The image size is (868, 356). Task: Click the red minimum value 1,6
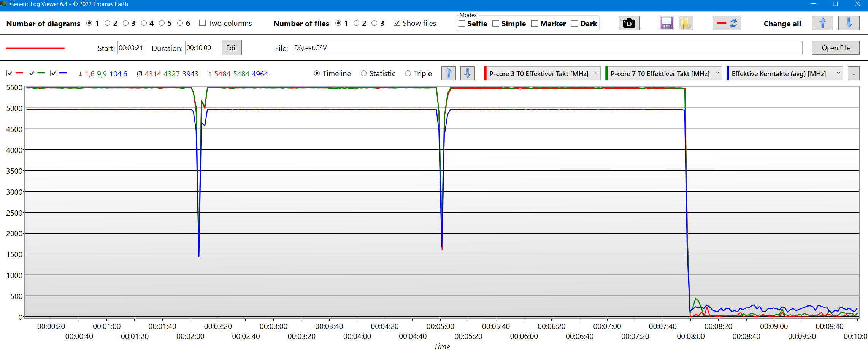tap(90, 74)
